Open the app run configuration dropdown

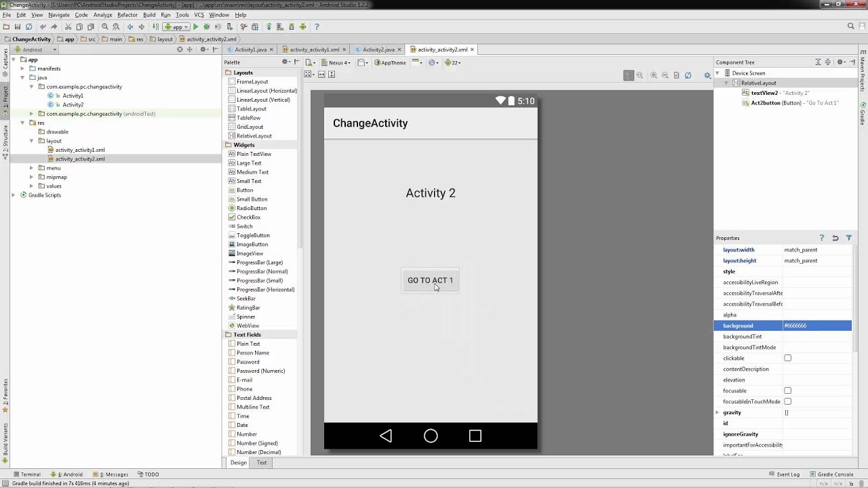176,26
